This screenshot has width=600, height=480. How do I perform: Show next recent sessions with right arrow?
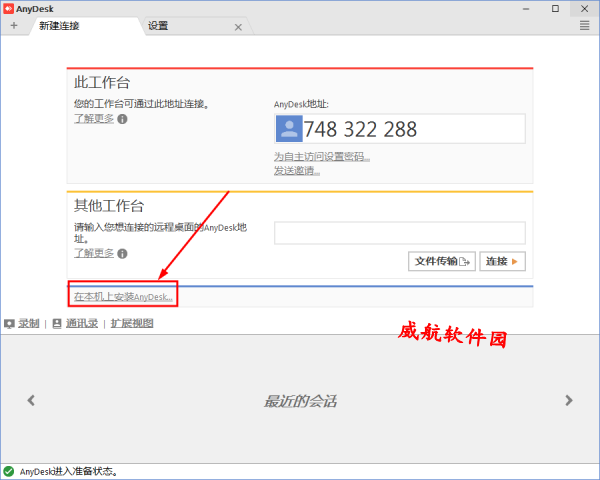[x=569, y=400]
